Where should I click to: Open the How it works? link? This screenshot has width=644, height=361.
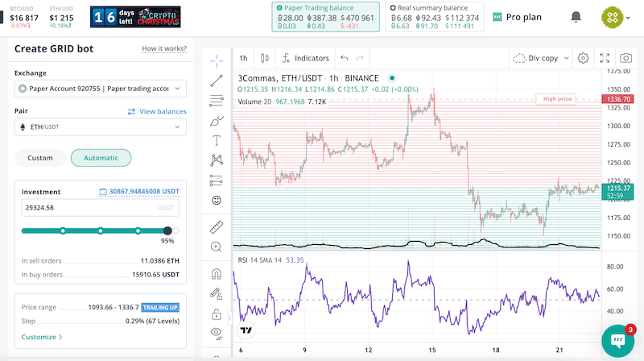click(164, 48)
